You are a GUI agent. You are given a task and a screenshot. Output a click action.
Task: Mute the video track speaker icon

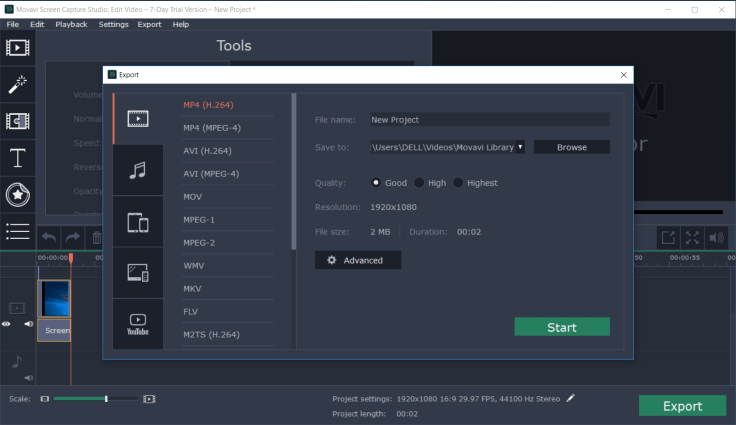point(29,324)
